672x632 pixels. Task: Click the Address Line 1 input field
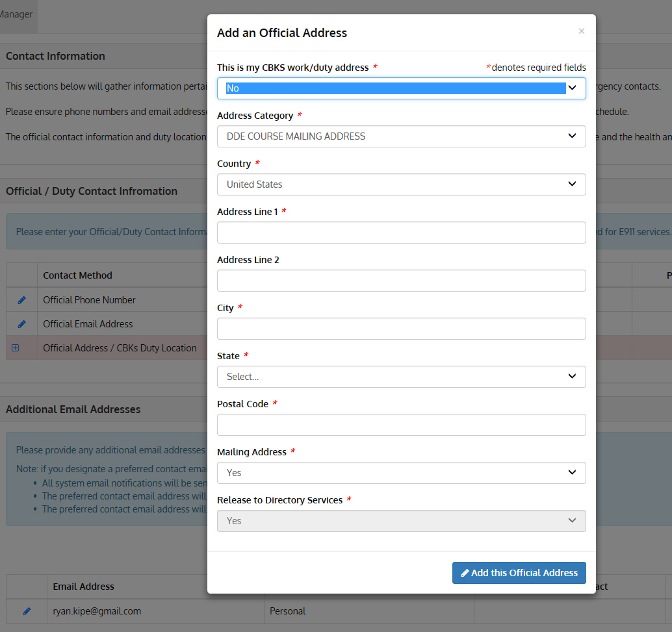(x=401, y=233)
